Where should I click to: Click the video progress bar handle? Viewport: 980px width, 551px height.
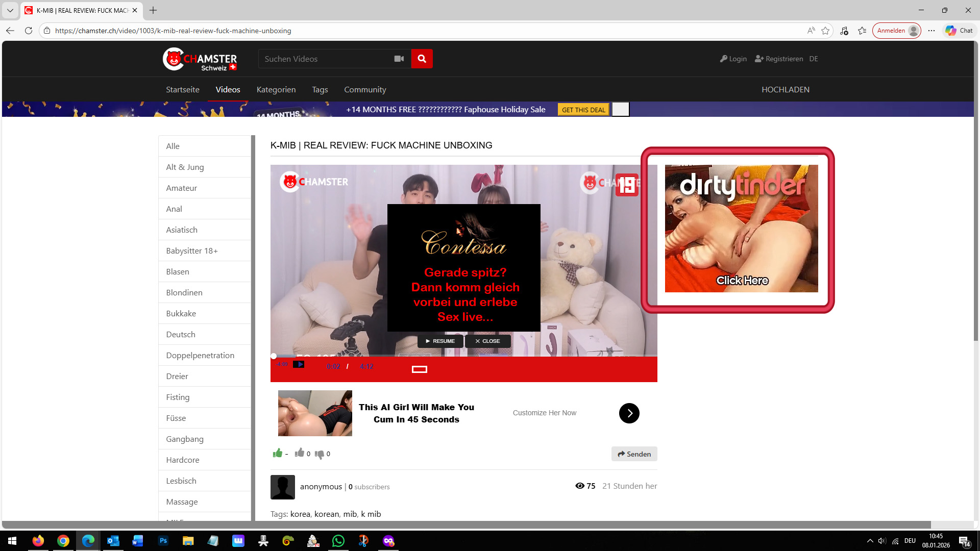pos(274,356)
